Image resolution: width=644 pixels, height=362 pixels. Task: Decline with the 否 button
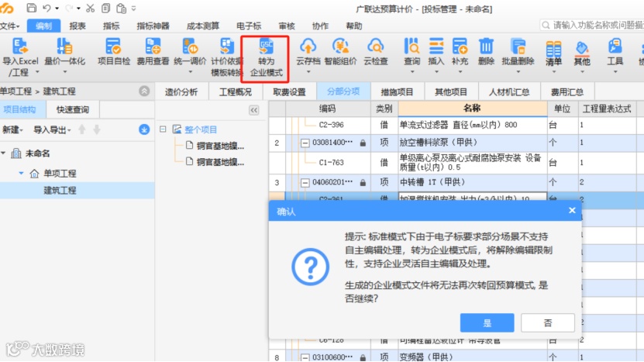[x=548, y=323]
